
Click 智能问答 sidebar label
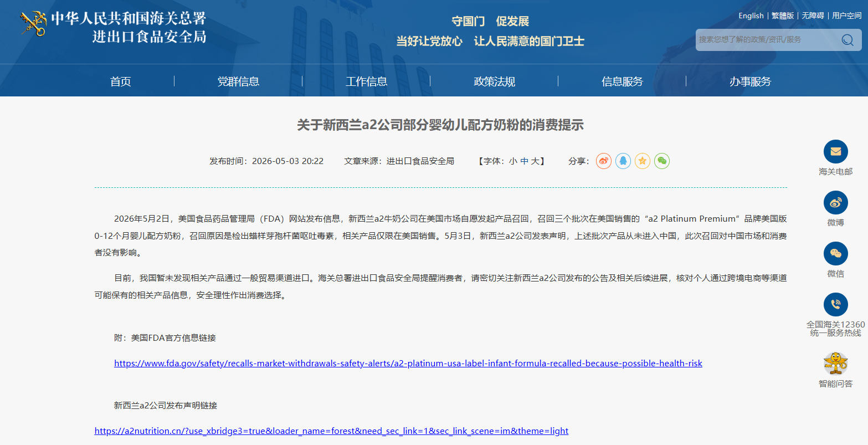point(836,383)
